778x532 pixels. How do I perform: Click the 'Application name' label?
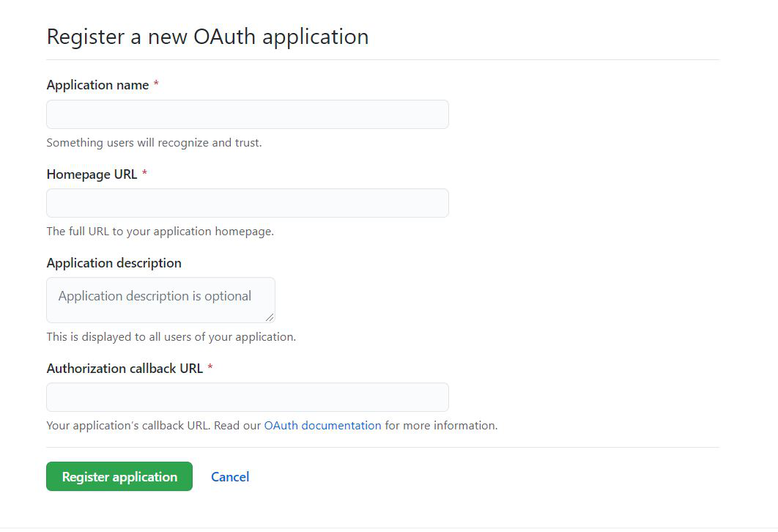(x=97, y=85)
